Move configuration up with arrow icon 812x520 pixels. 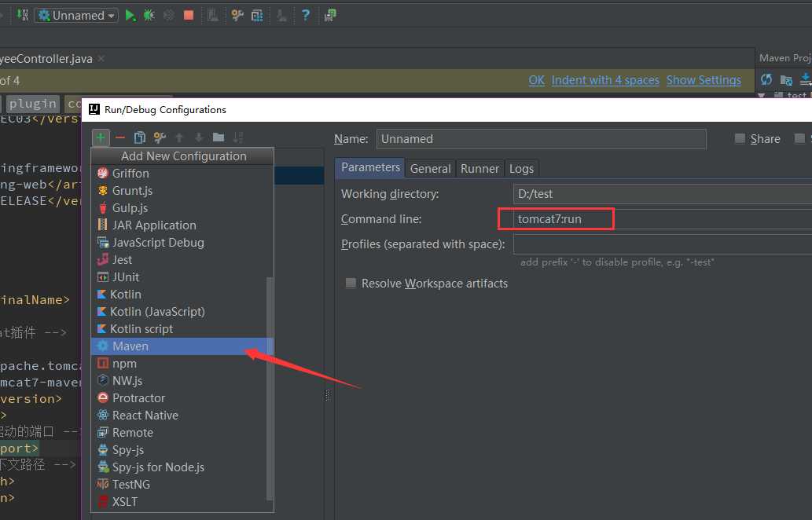click(x=179, y=137)
